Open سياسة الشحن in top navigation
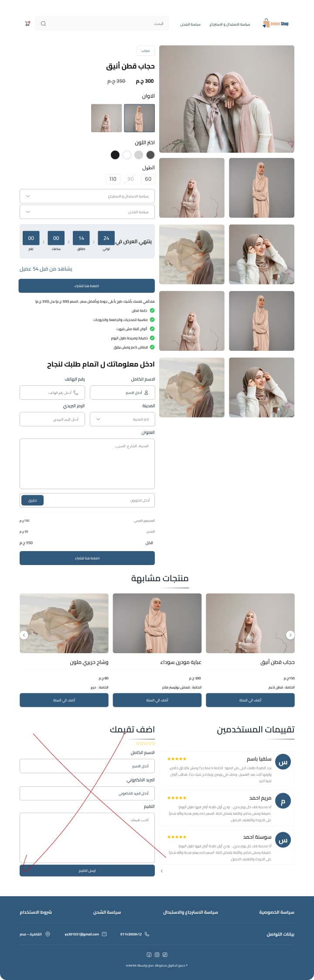Screen dimensions: 314x980 point(191,24)
